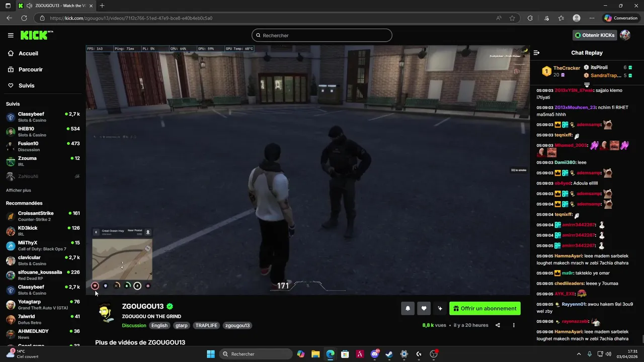Image resolution: width=644 pixels, height=362 pixels.
Task: Open recommended channel sifouane_koussalla
Action: pyautogui.click(x=43, y=275)
